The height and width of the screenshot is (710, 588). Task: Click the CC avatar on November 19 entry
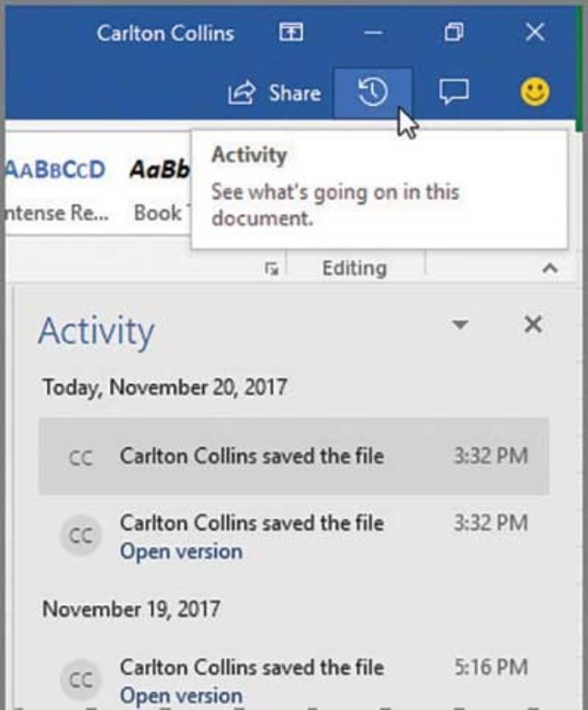(x=81, y=679)
